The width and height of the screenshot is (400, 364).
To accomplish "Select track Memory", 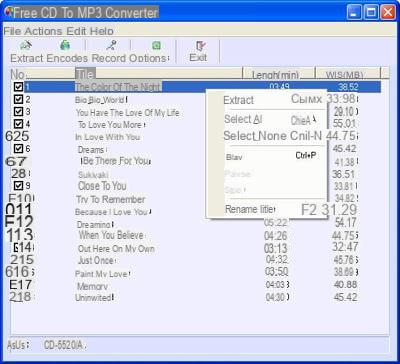I will point(92,286).
